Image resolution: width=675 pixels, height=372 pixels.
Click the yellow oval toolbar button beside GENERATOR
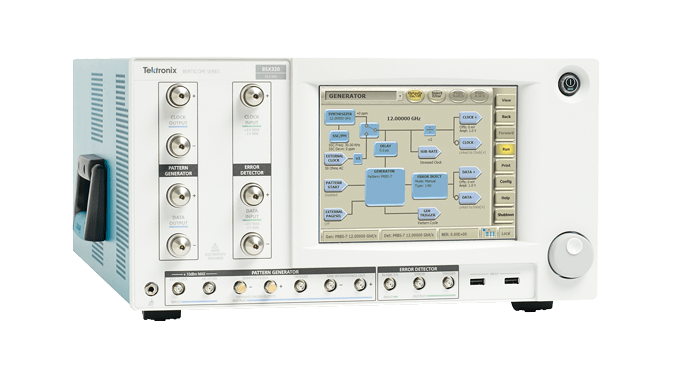(415, 96)
